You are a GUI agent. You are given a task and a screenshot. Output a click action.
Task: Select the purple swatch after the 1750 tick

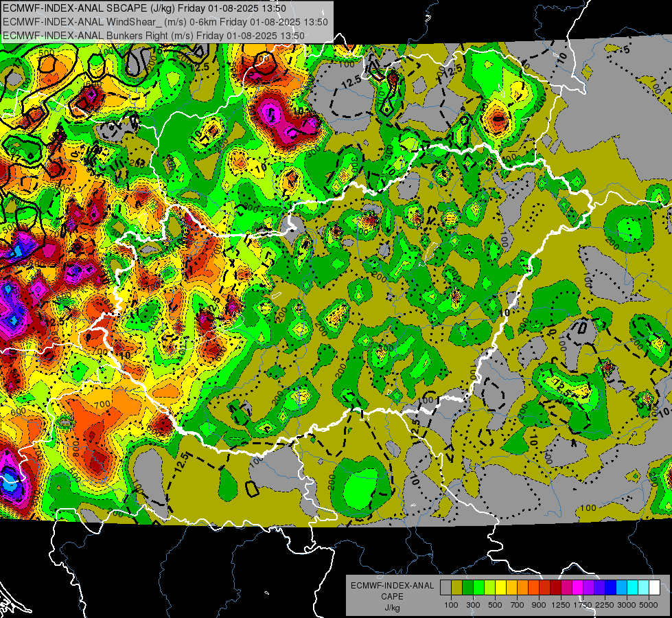point(588,587)
